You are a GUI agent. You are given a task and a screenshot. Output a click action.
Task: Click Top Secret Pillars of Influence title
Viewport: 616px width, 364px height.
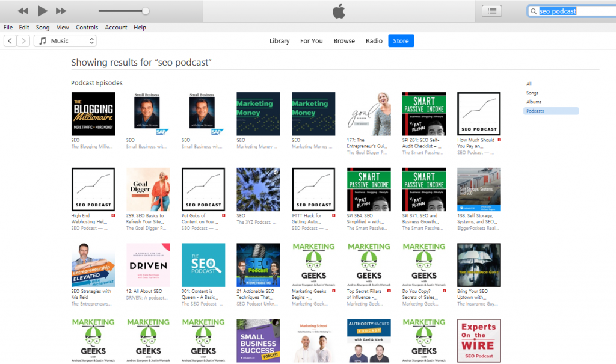click(364, 294)
